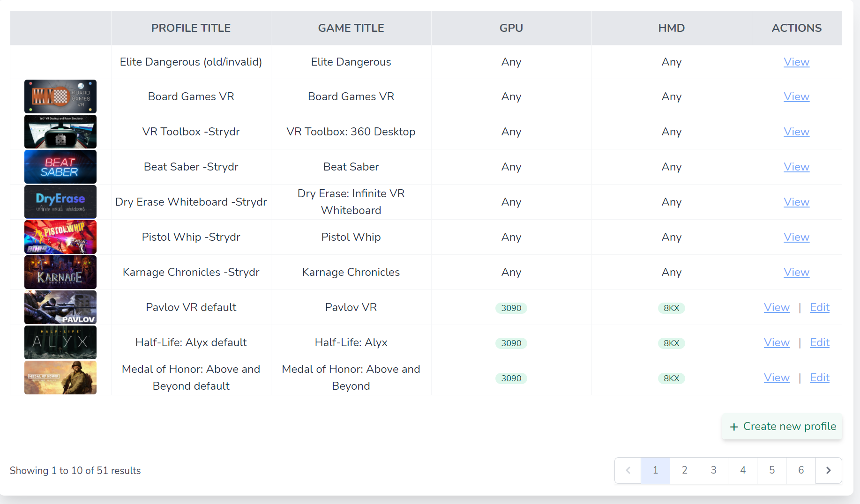Click the 3090 badge in Half-Life: Alyx row

(511, 343)
